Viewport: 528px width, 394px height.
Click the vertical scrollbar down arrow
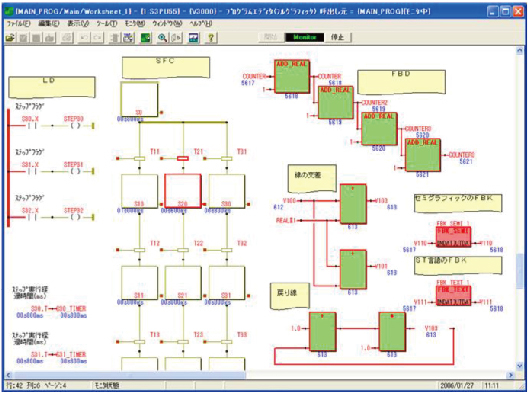[520, 366]
